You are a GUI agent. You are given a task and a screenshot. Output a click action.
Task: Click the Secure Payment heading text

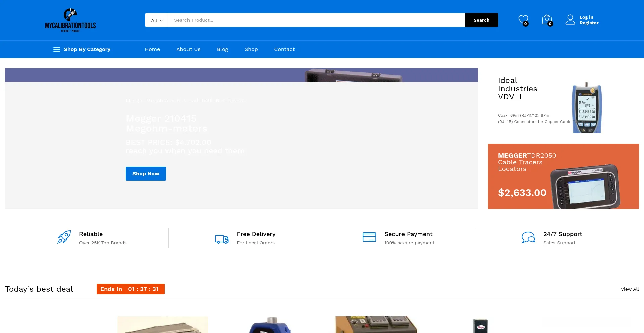click(409, 234)
